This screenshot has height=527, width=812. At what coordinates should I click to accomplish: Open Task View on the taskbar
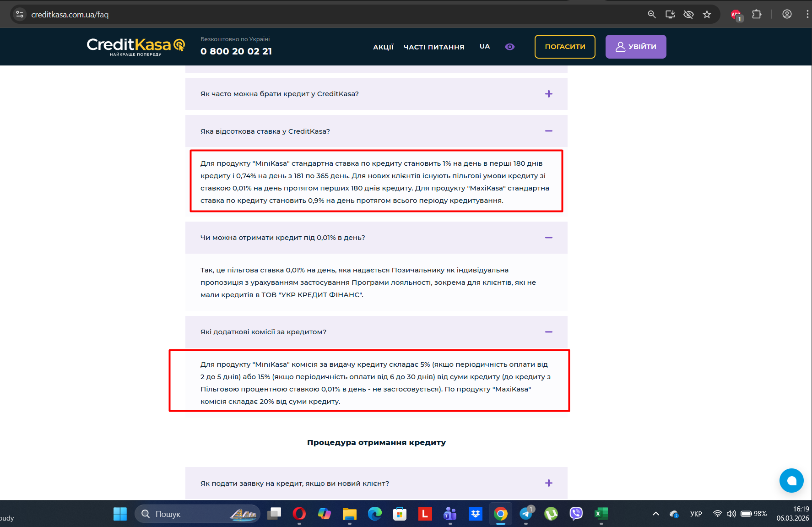274,514
